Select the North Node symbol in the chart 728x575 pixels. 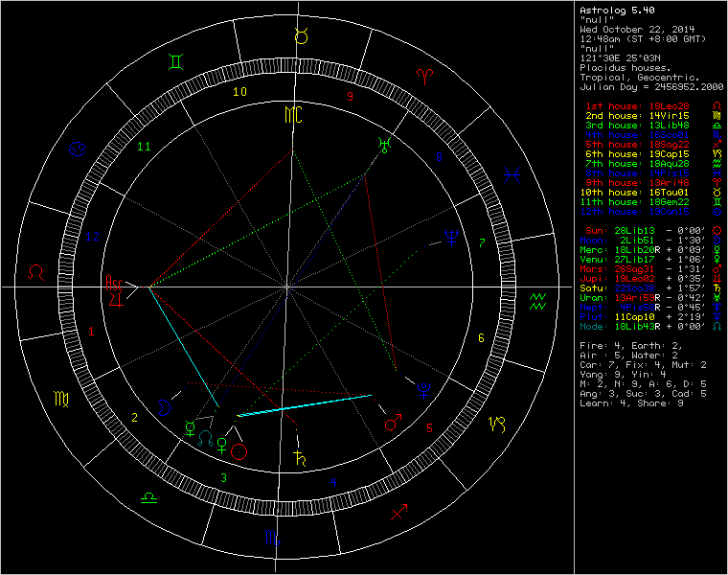pos(206,439)
